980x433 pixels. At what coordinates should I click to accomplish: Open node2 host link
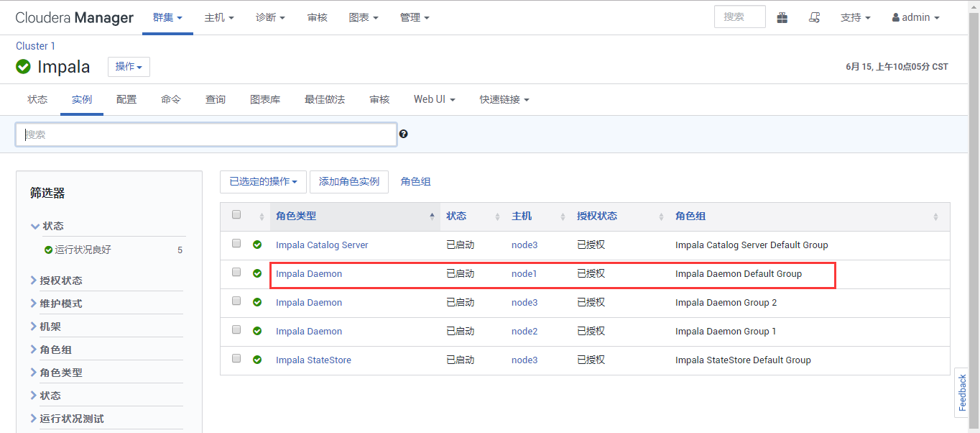click(524, 332)
